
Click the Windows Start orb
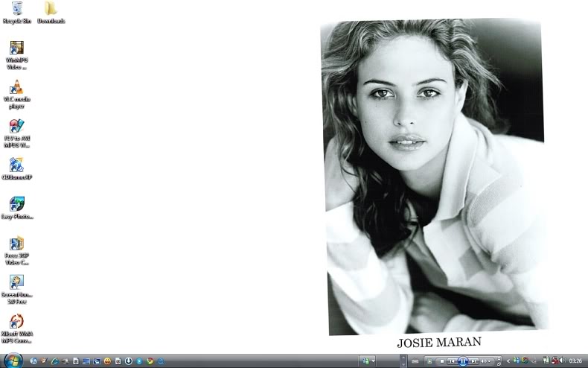tap(13, 361)
